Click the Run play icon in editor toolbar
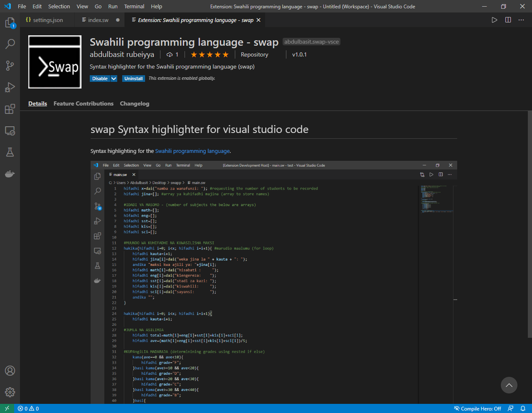The width and height of the screenshot is (532, 413). [494, 20]
